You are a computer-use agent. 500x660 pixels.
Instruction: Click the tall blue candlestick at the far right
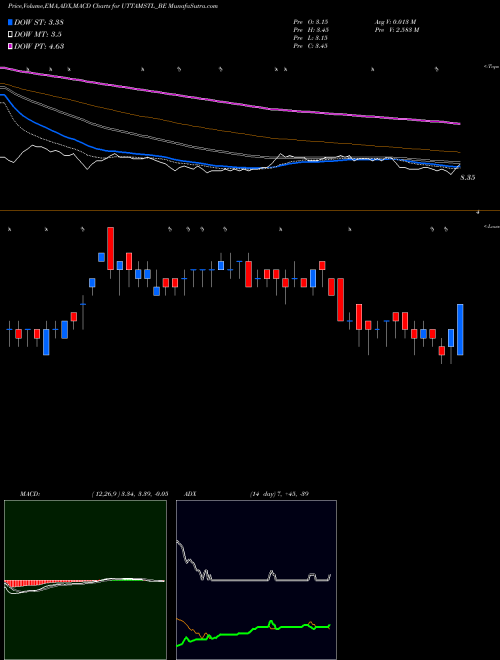(460, 330)
